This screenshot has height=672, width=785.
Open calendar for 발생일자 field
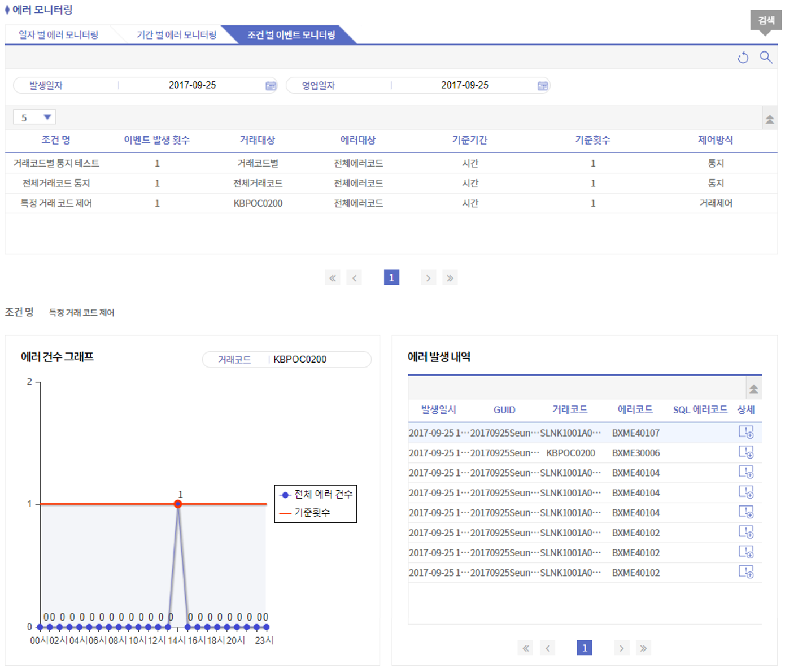[x=271, y=86]
